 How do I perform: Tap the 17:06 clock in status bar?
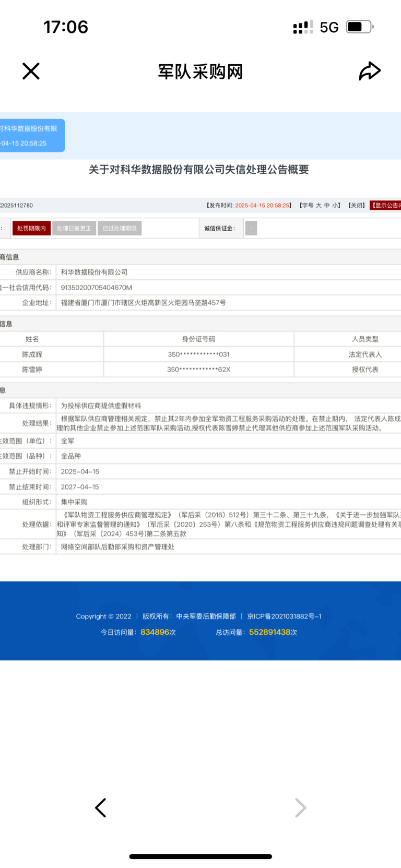(x=66, y=27)
